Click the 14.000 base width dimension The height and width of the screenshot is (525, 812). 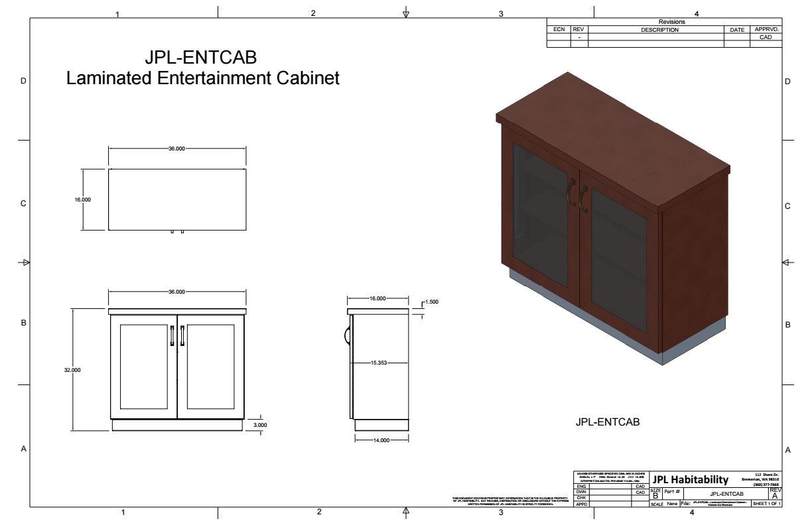coord(381,439)
